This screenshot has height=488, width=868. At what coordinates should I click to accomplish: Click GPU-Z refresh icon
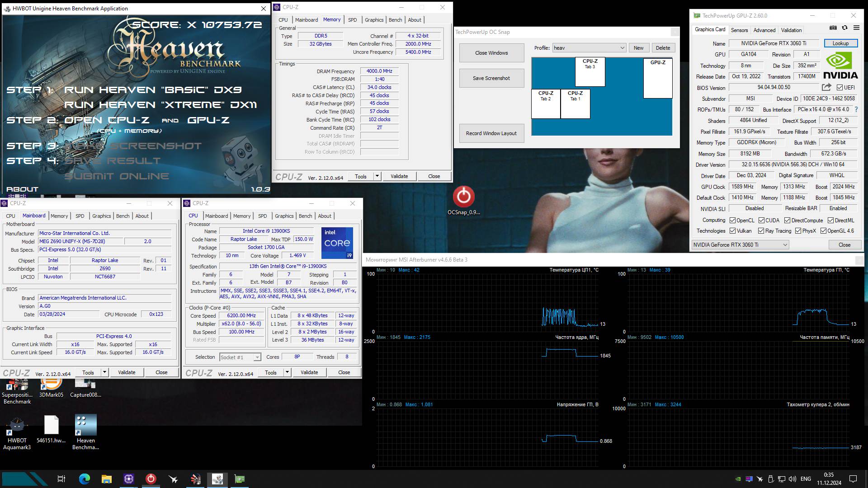(x=844, y=28)
